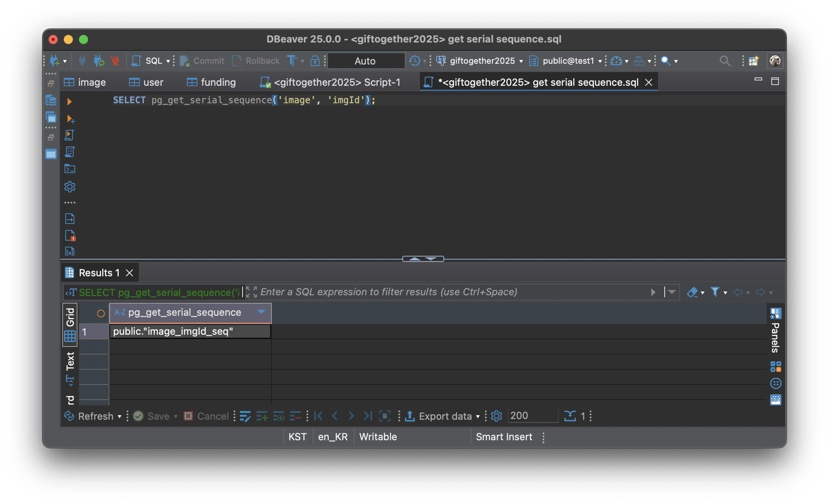Click the Save button

coord(152,416)
